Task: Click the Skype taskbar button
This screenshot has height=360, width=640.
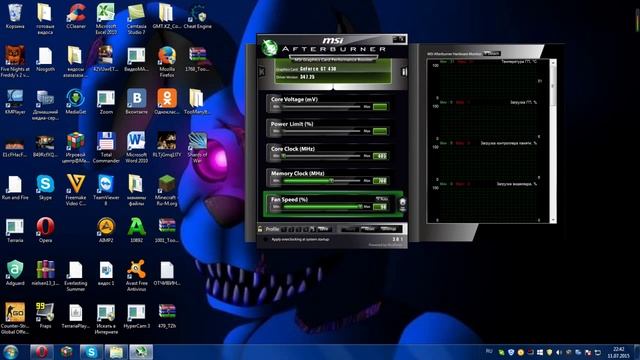Action: [91, 352]
